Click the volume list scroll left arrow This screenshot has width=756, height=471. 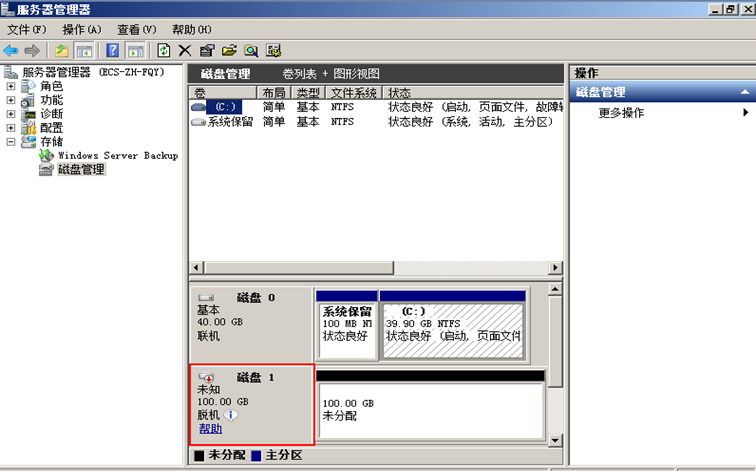click(x=196, y=268)
